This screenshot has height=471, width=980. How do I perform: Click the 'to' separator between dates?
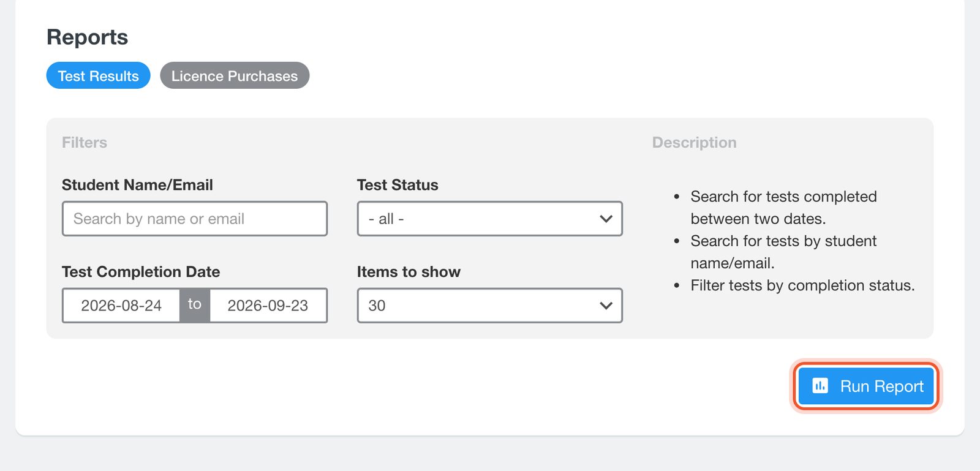click(195, 304)
